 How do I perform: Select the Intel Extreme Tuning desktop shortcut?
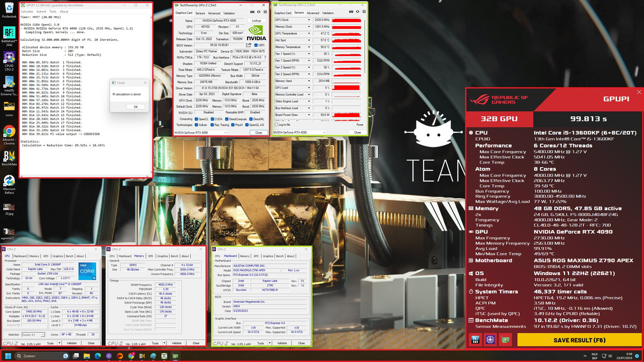tap(9, 86)
